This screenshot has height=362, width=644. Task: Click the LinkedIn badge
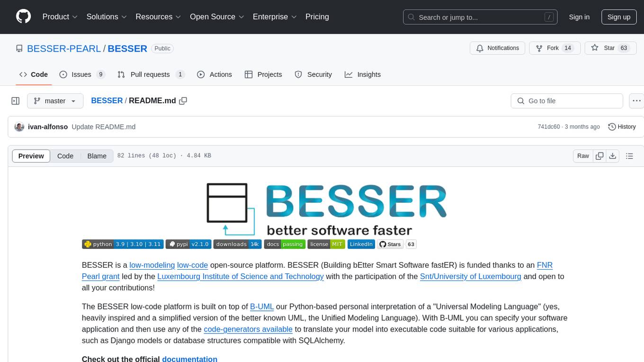(361, 244)
